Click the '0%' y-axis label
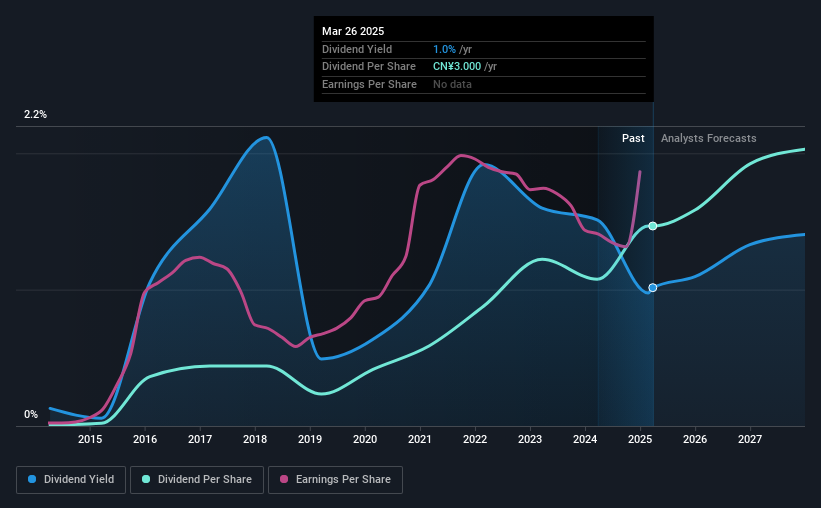 [31, 414]
